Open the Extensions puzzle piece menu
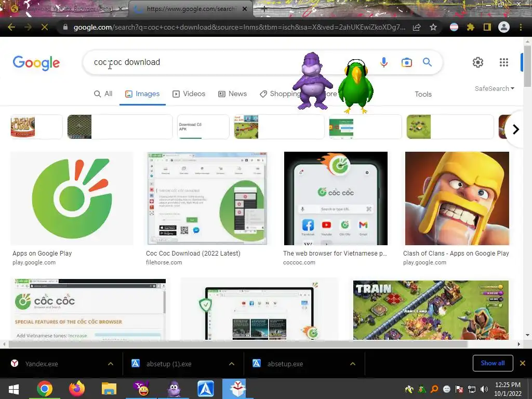532x399 pixels. click(x=470, y=27)
